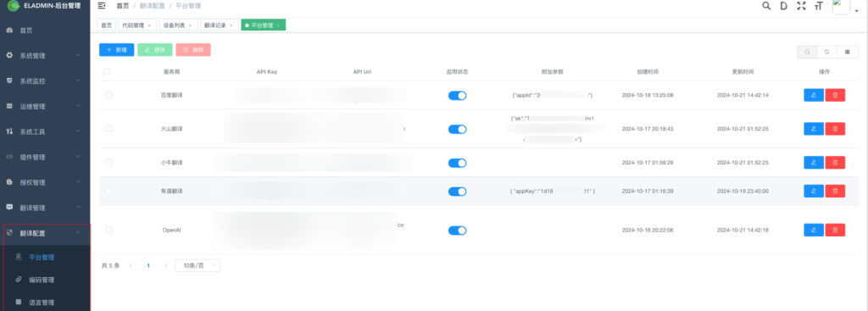This screenshot has height=311, width=868.
Task: Open the font size setting icon
Action: [818, 6]
